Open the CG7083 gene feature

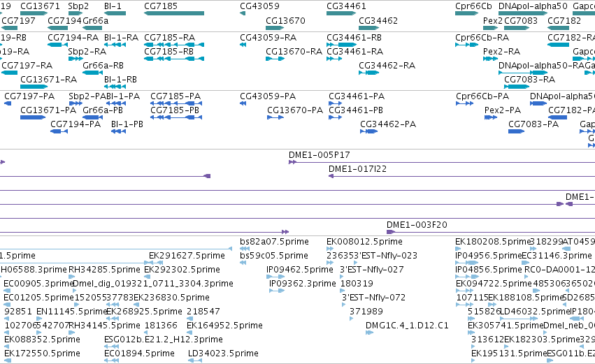tap(517, 28)
